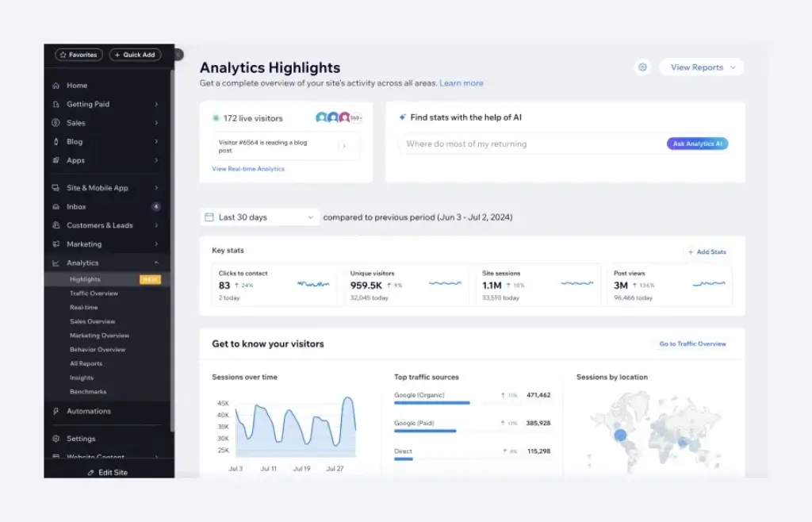Click the Sessions by location world map
Screen dimensions: 812x522
(655, 432)
